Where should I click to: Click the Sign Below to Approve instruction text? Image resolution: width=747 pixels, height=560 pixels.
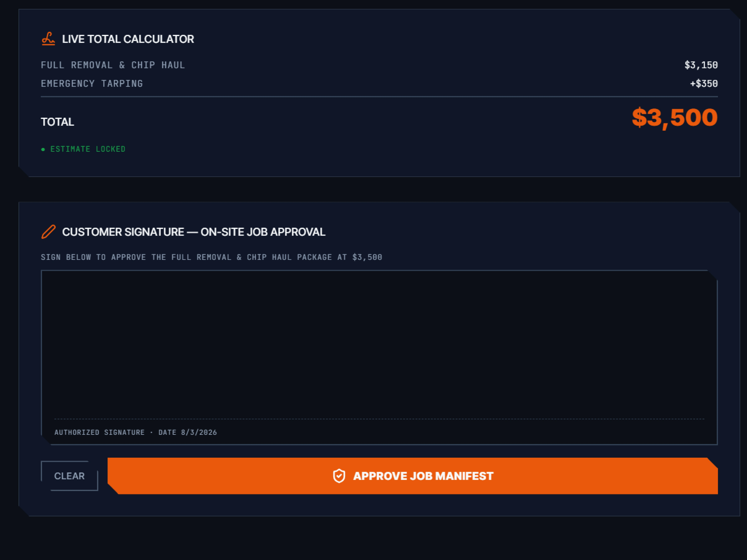pos(211,257)
